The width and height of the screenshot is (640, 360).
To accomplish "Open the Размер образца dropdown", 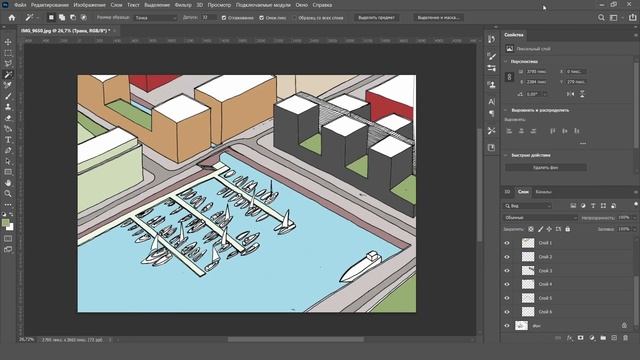I will (156, 18).
